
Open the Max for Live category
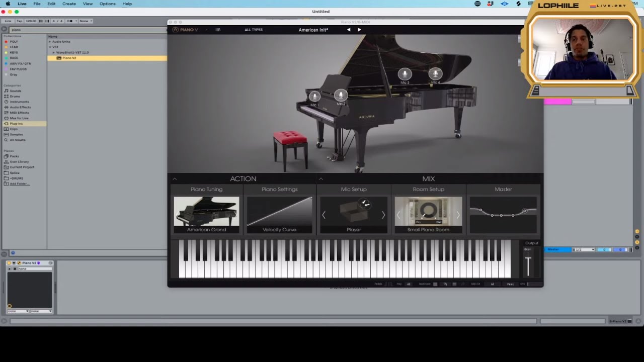pyautogui.click(x=19, y=118)
